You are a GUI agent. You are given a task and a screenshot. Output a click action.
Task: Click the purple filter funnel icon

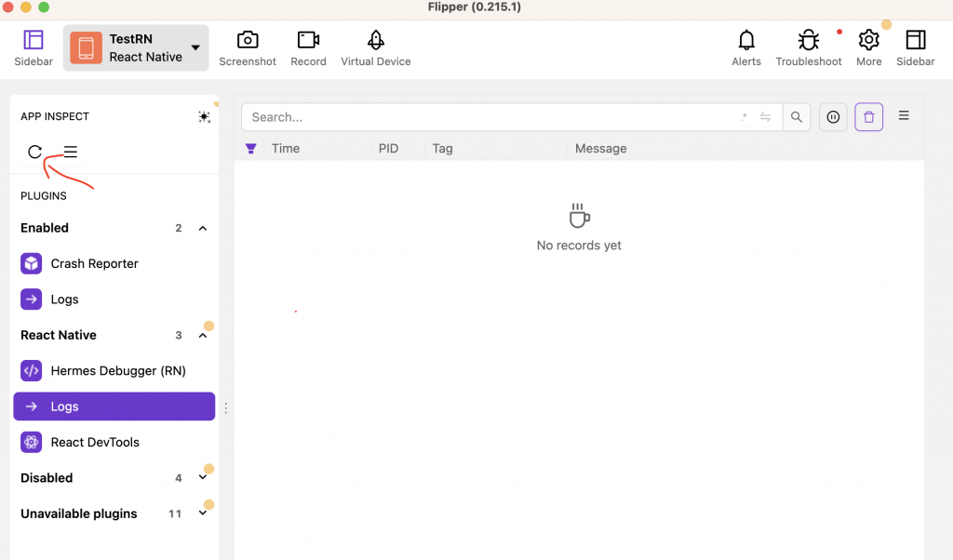tap(250, 148)
